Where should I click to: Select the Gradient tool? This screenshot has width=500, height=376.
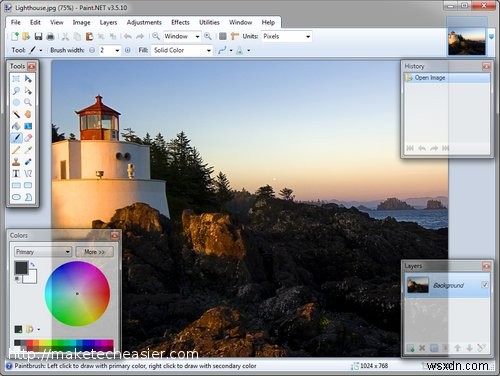pyautogui.click(x=28, y=126)
